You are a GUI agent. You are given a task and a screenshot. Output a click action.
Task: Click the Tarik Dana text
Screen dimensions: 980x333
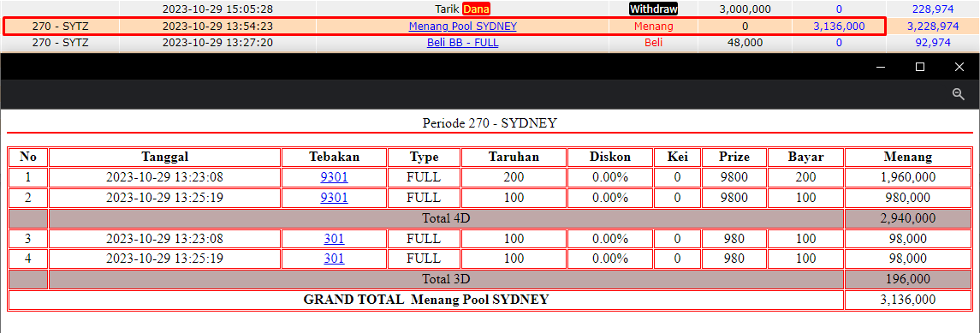coord(462,9)
